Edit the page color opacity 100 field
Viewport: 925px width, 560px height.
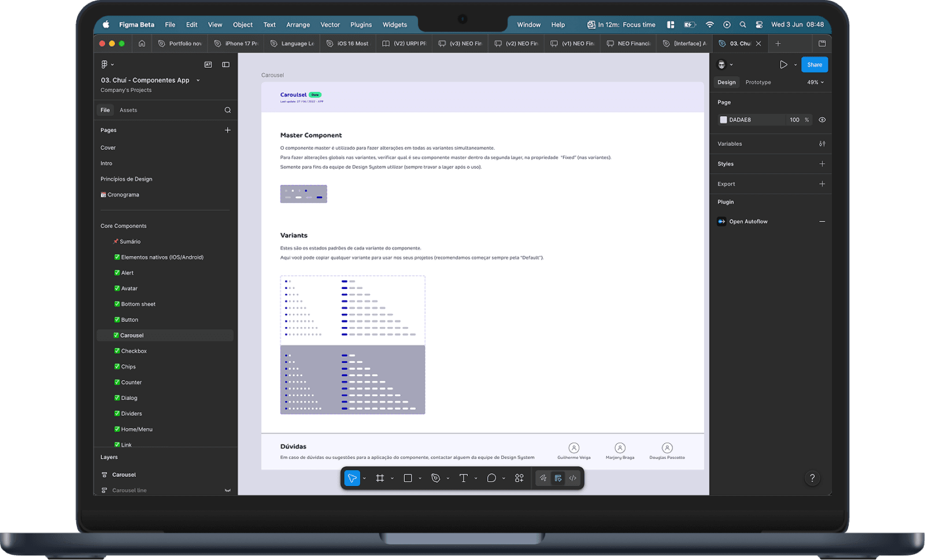[x=794, y=120]
